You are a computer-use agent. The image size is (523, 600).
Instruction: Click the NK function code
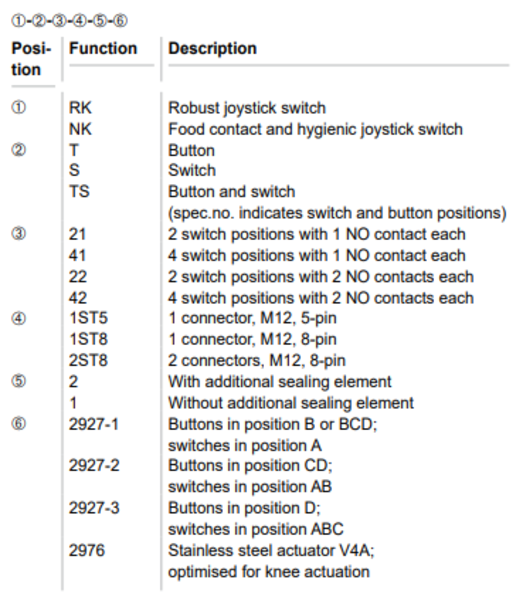(80, 129)
